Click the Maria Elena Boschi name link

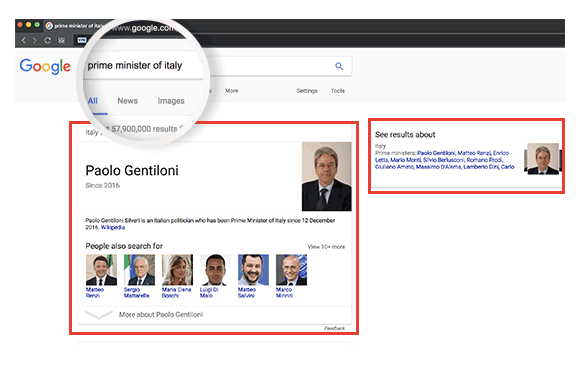click(x=176, y=292)
